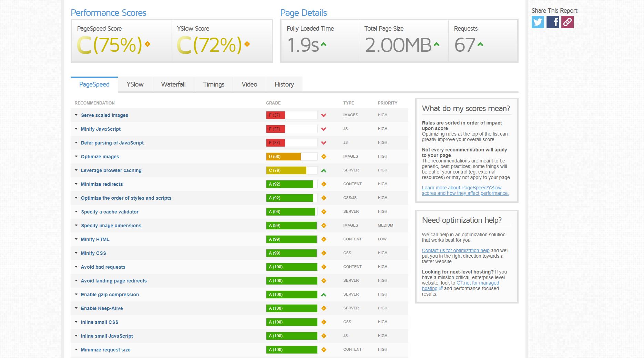Image resolution: width=644 pixels, height=358 pixels.
Task: Click orange diamond icon for Minimize redirects
Action: (324, 184)
